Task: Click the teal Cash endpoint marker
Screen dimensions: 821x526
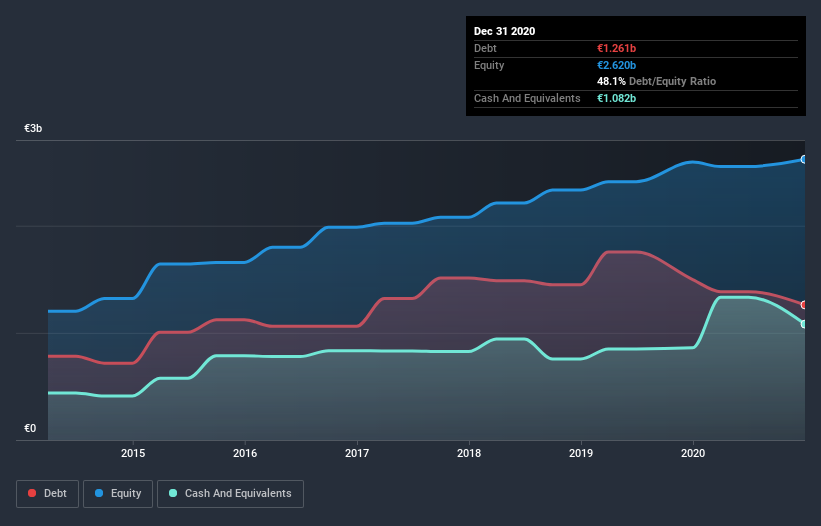Action: point(804,324)
